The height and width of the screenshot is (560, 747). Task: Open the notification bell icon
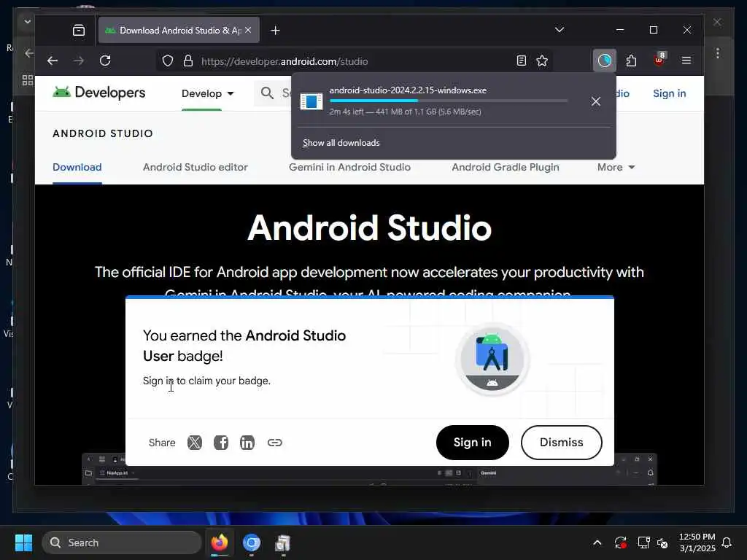coord(727,542)
